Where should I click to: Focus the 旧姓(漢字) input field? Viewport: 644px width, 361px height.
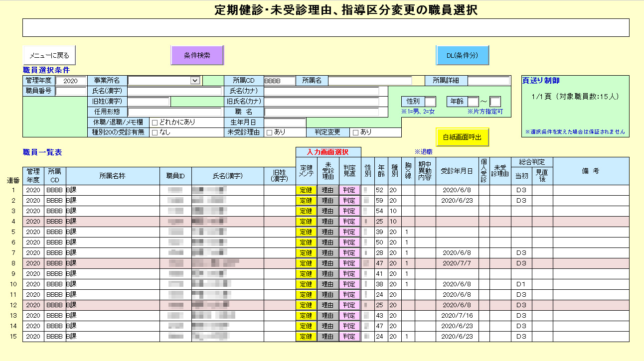pyautogui.click(x=149, y=102)
